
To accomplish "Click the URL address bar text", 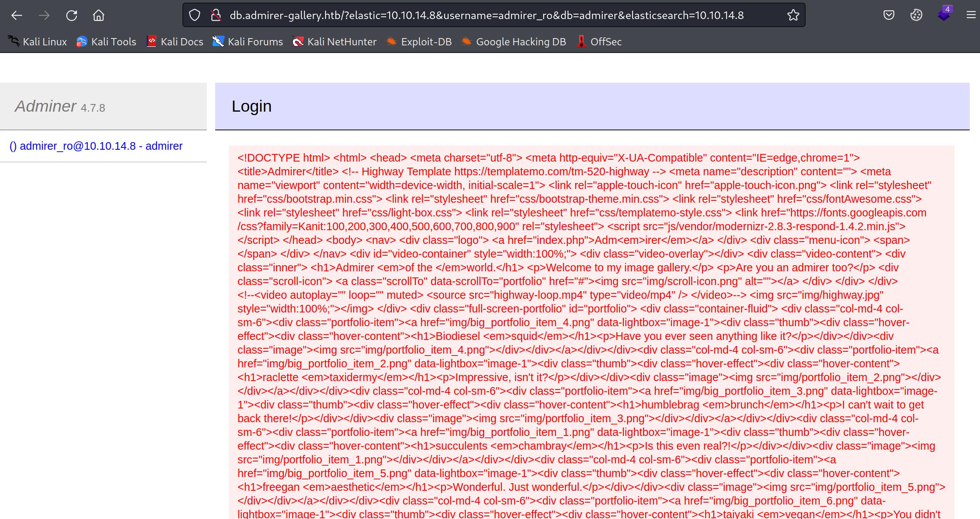I will [486, 15].
